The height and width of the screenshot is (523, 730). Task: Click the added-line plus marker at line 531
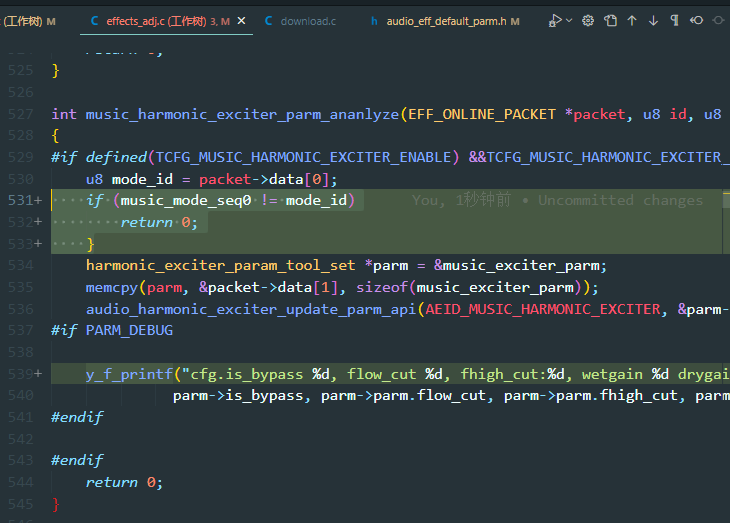[38, 201]
